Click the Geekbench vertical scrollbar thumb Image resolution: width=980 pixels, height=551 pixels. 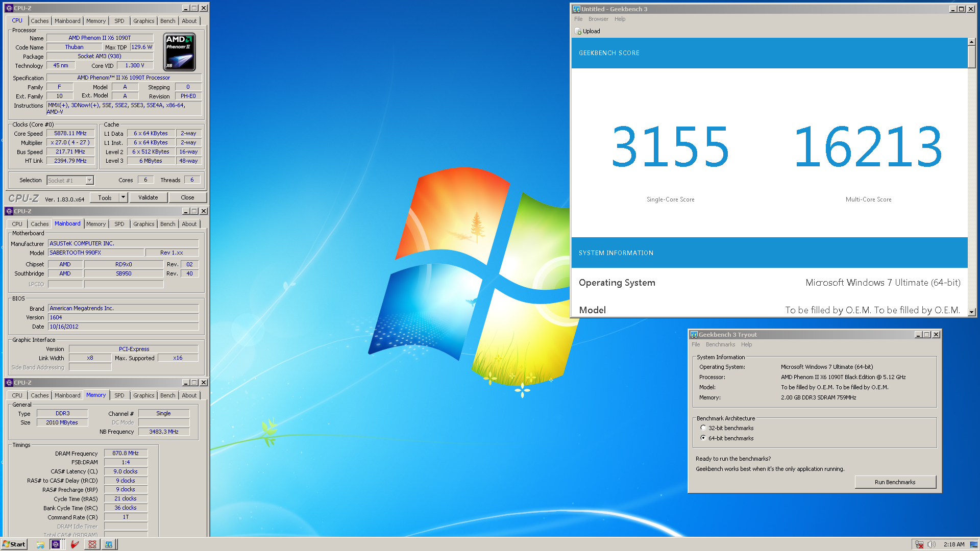971,57
